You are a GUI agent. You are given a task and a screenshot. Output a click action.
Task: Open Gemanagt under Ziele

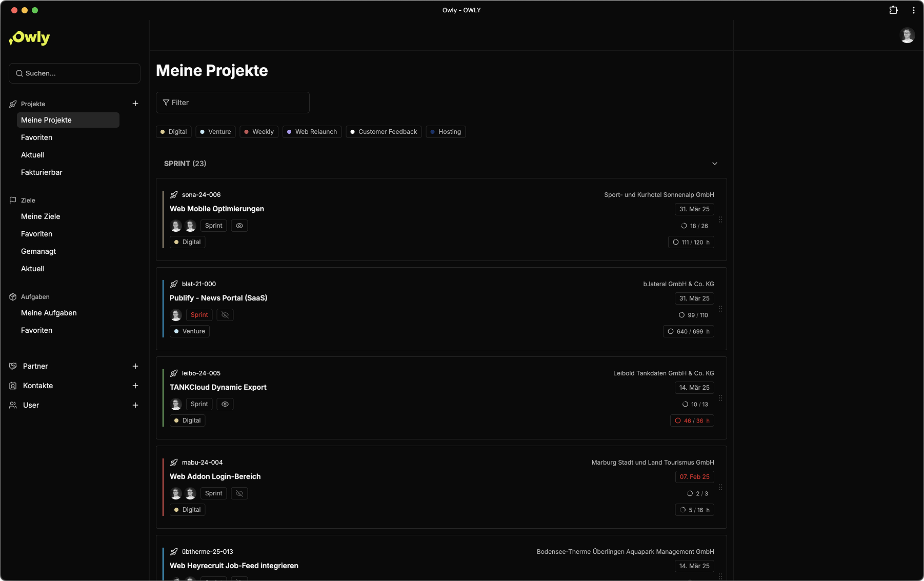click(x=38, y=251)
